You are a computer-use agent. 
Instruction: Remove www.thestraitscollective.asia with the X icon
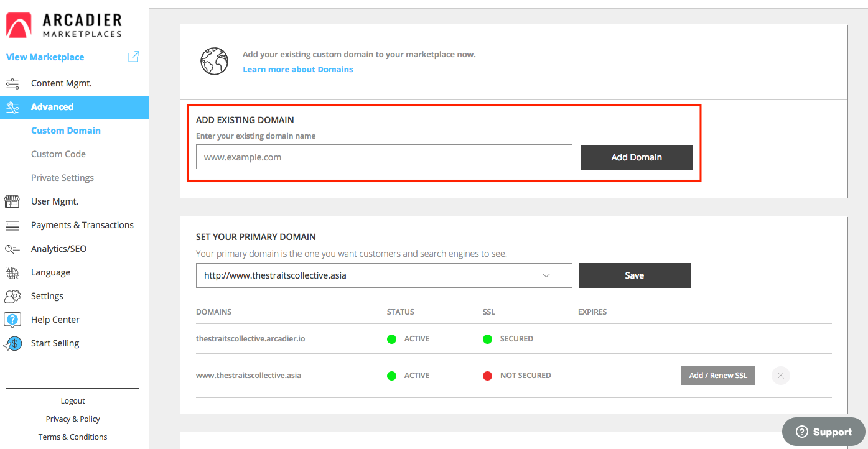(x=781, y=376)
